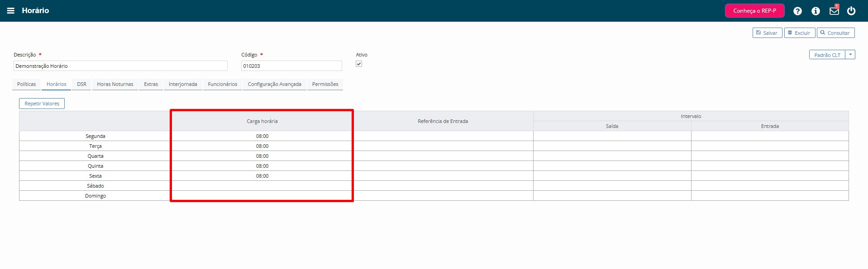Click the Repetir Valores button
Screen dimensions: 868x269
tap(42, 104)
